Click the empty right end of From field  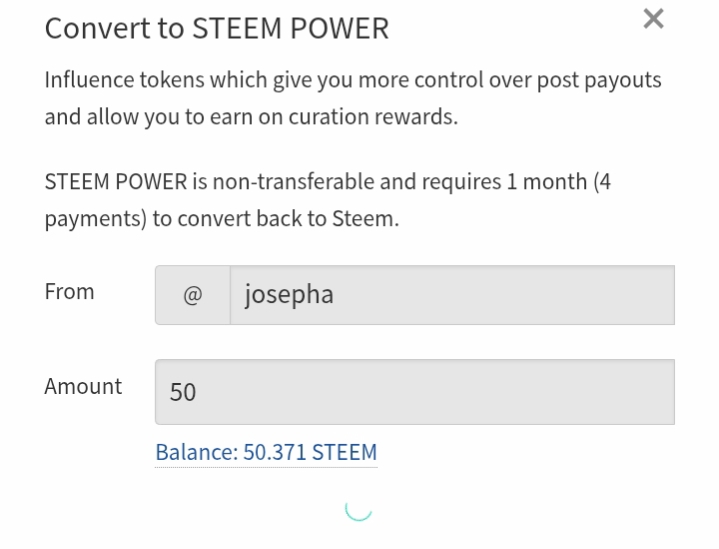click(620, 295)
